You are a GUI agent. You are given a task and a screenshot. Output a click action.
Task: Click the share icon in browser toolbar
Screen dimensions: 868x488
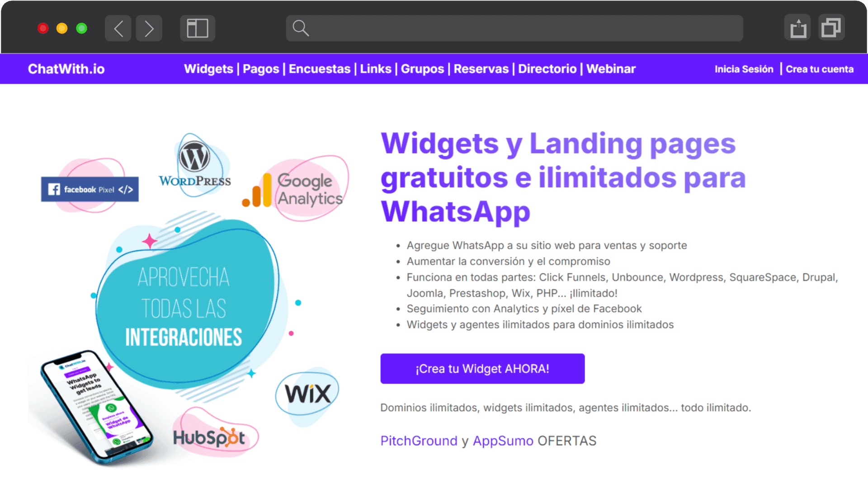(797, 28)
